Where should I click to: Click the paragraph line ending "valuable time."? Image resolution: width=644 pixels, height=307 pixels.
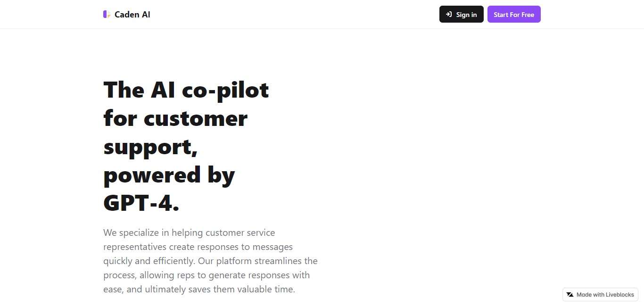tap(199, 289)
